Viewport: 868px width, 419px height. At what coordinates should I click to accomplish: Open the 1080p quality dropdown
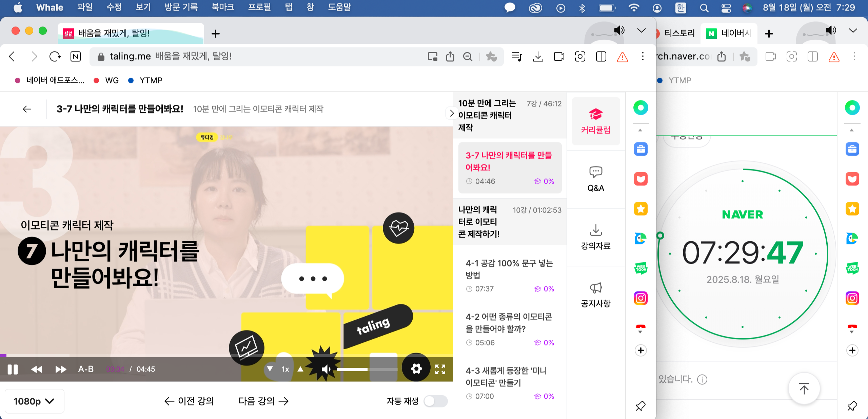[34, 401]
